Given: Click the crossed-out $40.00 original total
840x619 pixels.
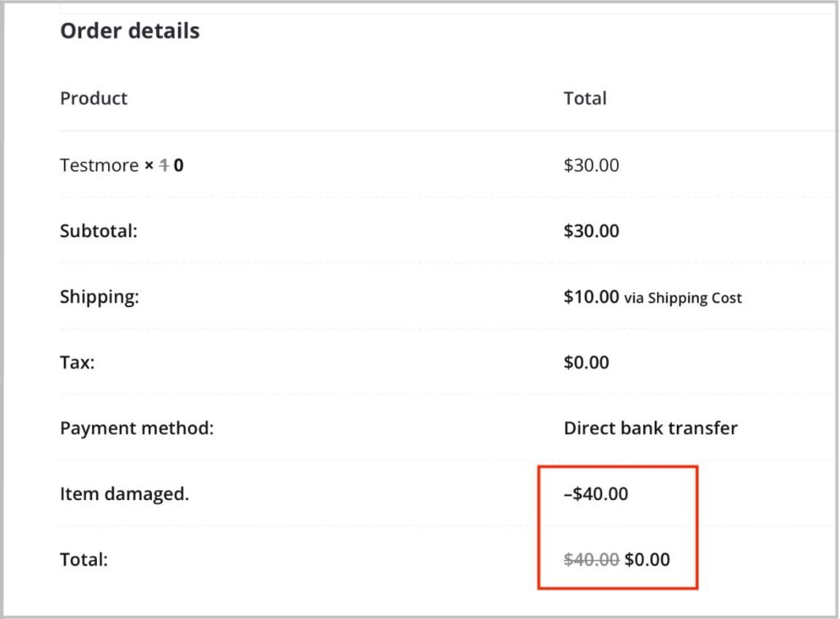Looking at the screenshot, I should coord(591,560).
